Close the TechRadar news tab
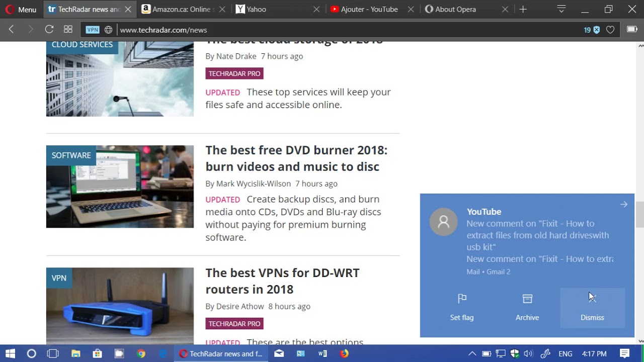The image size is (644, 362). tap(128, 9)
